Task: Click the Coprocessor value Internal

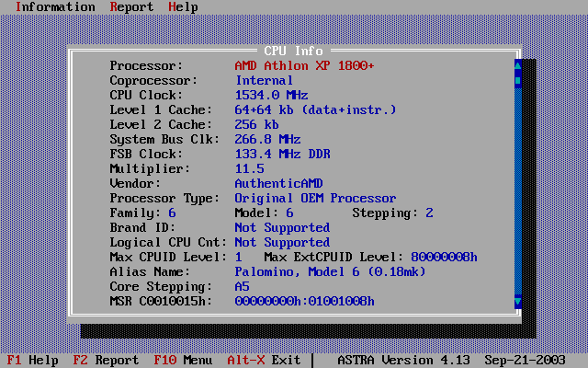Action: (264, 80)
